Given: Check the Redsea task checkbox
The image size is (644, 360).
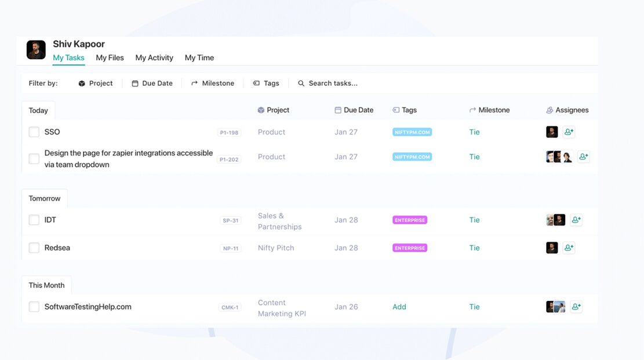Looking at the screenshot, I should 34,248.
